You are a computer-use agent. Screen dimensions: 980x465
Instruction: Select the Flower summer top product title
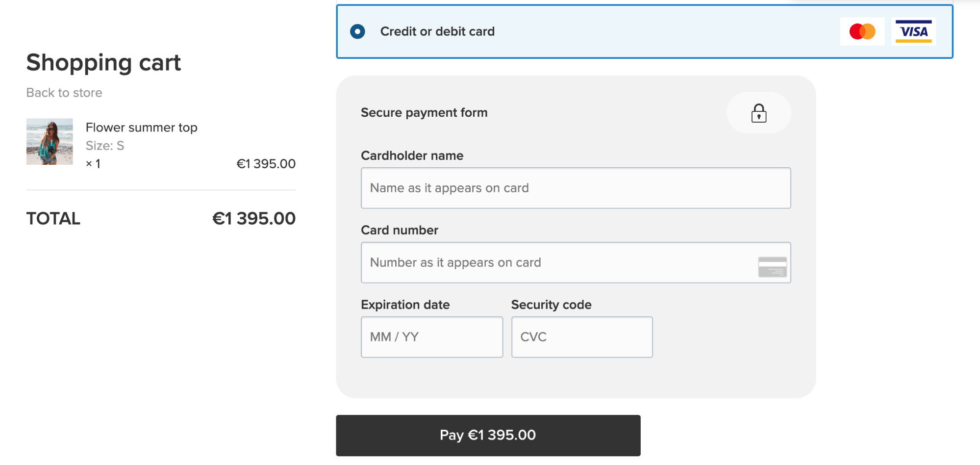(x=141, y=127)
